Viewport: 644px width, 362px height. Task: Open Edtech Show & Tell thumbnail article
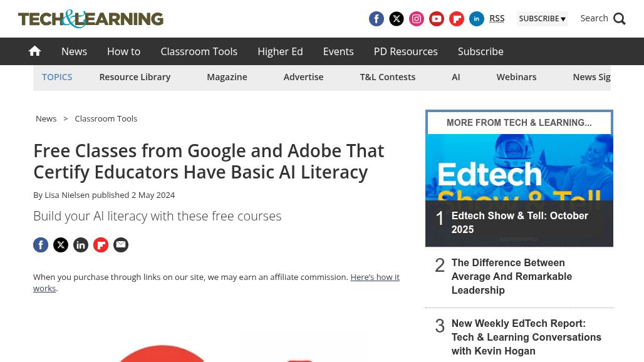tap(519, 182)
